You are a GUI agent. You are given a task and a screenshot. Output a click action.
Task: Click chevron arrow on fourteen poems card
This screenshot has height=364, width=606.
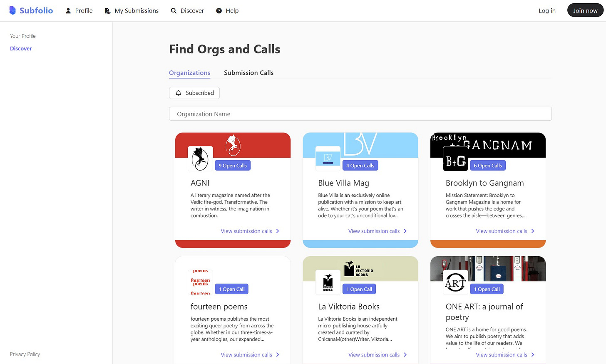[278, 355]
